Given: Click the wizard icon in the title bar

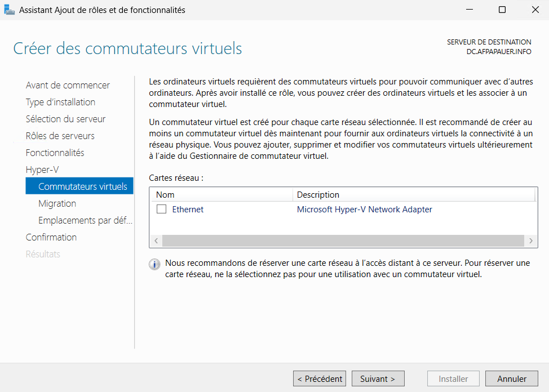Looking at the screenshot, I should click(10, 10).
